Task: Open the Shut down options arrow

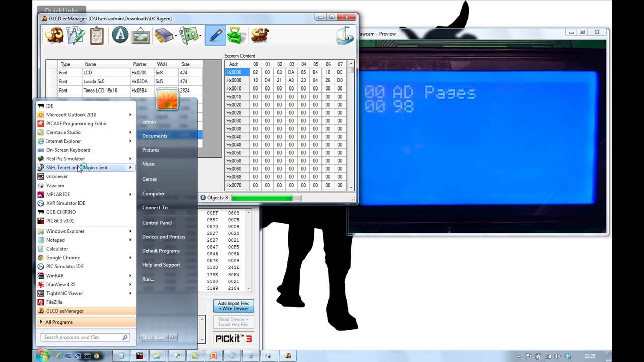Action: (x=173, y=337)
